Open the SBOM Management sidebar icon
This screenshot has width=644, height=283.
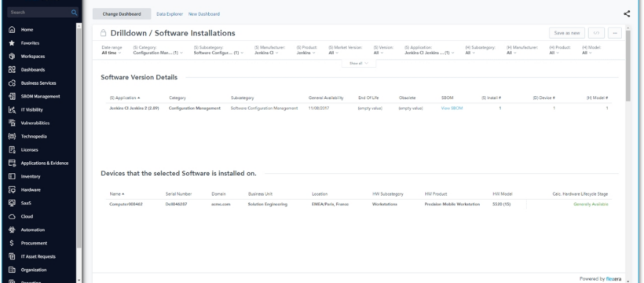point(12,96)
